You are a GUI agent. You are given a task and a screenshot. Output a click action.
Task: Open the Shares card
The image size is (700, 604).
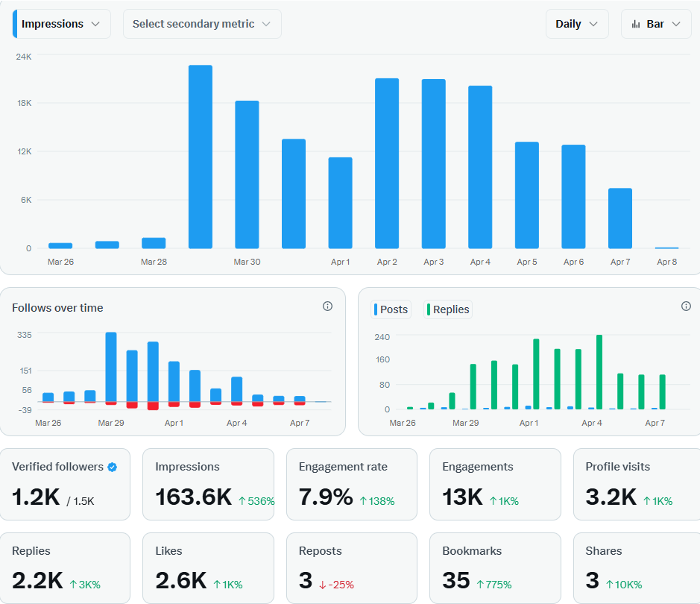click(637, 568)
